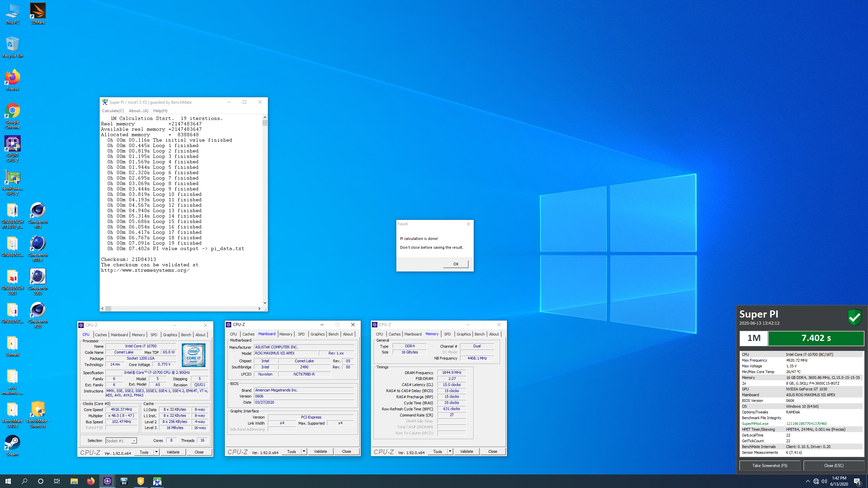Click Validate in right CPU-Z window
The height and width of the screenshot is (488, 868).
pyautogui.click(x=467, y=451)
